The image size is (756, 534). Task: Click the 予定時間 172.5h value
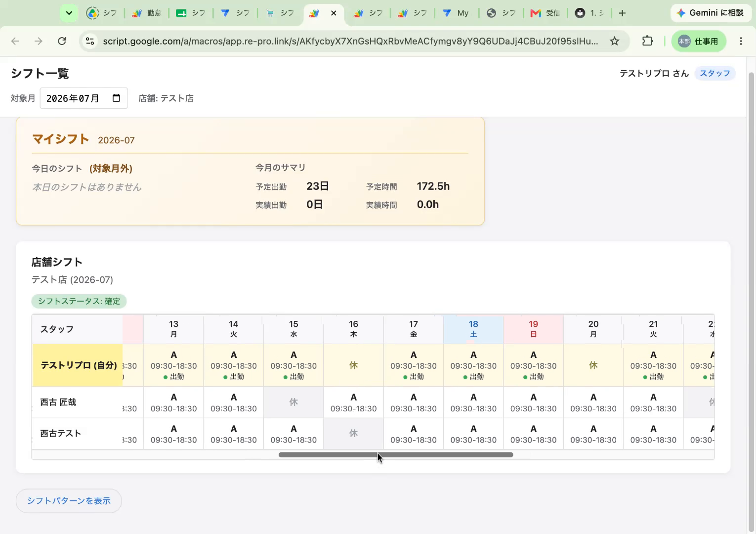(433, 186)
